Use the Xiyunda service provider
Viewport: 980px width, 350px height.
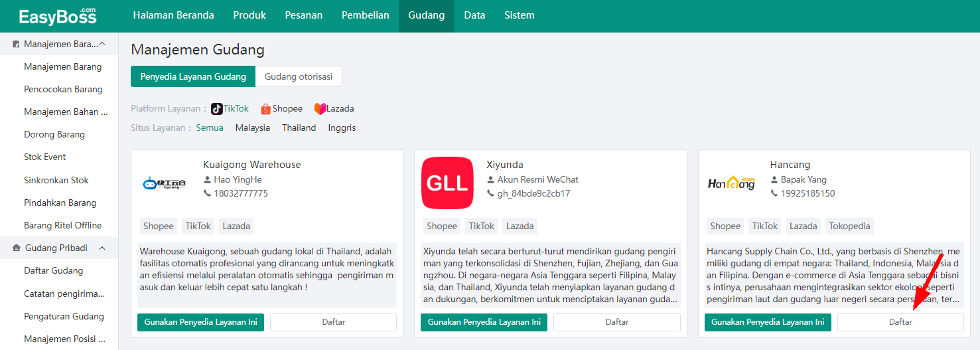click(484, 322)
